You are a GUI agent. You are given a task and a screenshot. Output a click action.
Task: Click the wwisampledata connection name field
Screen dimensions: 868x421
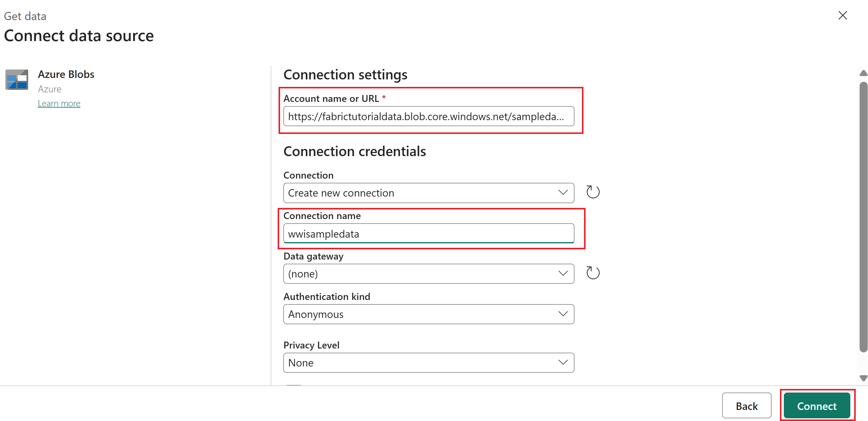click(429, 233)
